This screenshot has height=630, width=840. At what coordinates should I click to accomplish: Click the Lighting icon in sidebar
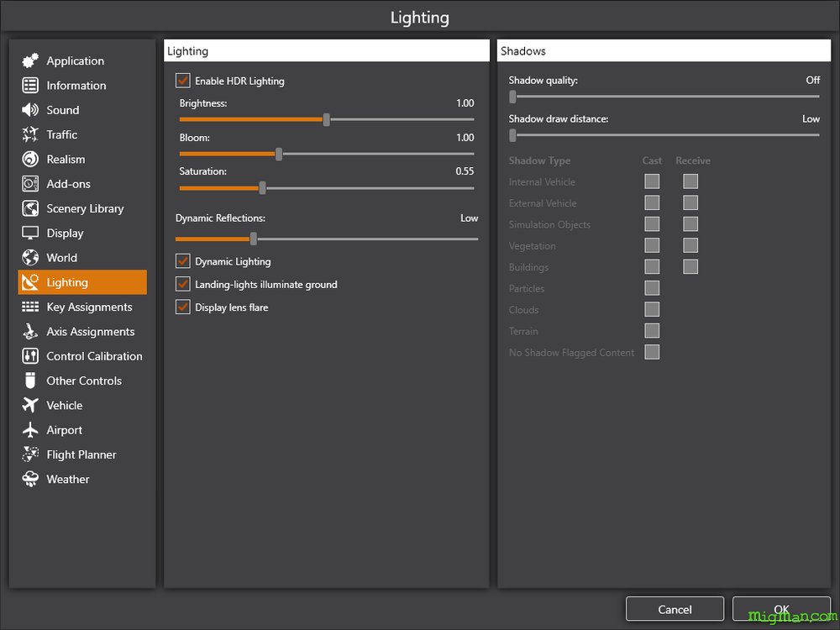[x=30, y=282]
